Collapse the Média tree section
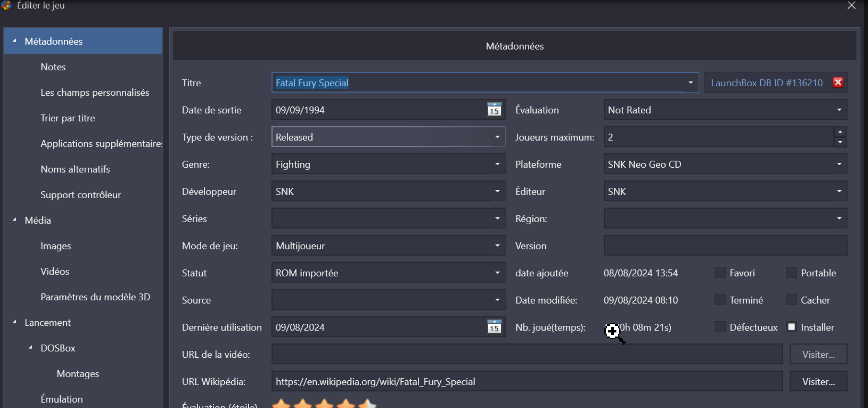The image size is (868, 408). pos(14,220)
